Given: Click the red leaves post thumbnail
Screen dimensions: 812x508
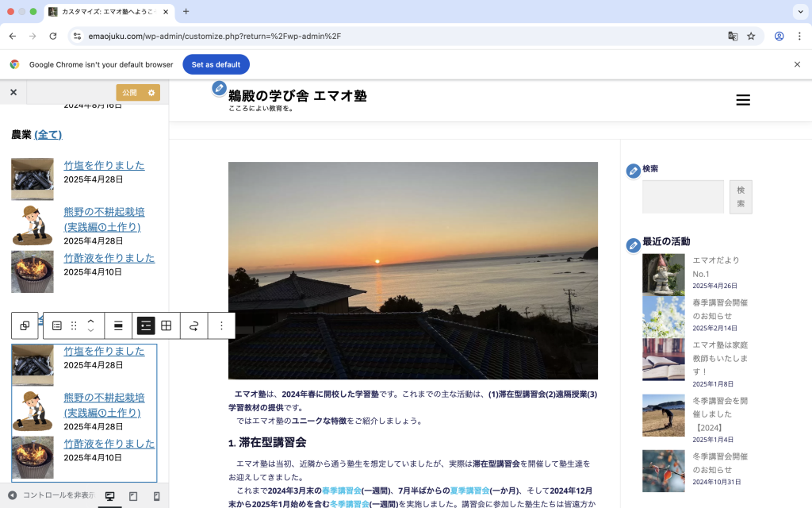Looking at the screenshot, I should point(664,471).
